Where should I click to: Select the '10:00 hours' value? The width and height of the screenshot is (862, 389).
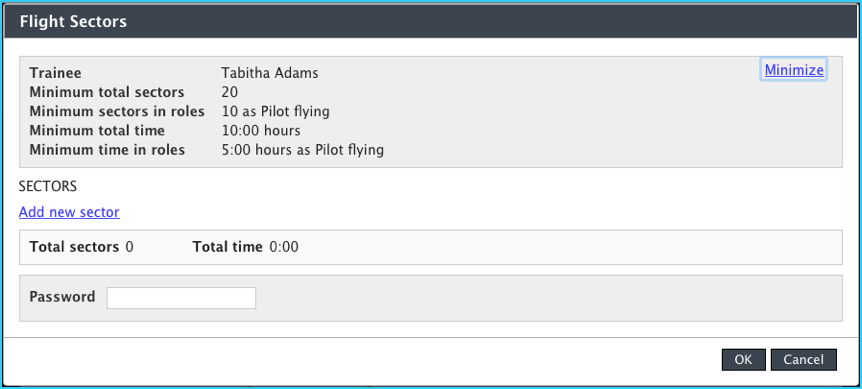261,131
